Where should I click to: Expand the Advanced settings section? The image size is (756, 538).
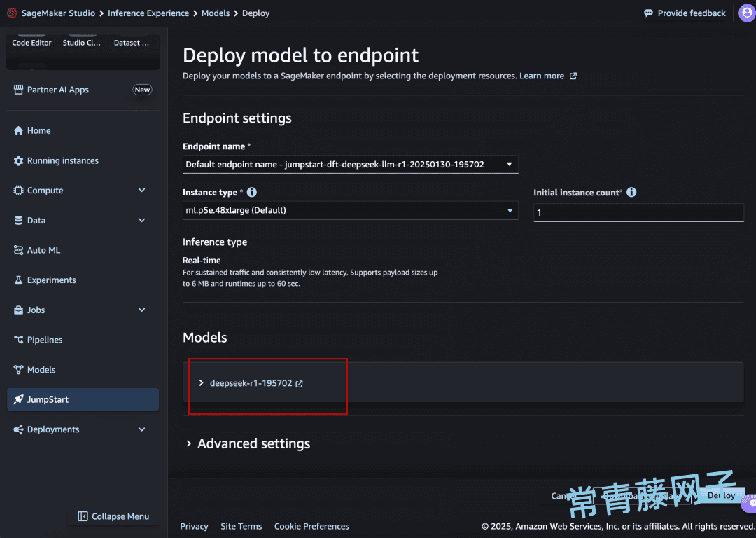(x=248, y=443)
